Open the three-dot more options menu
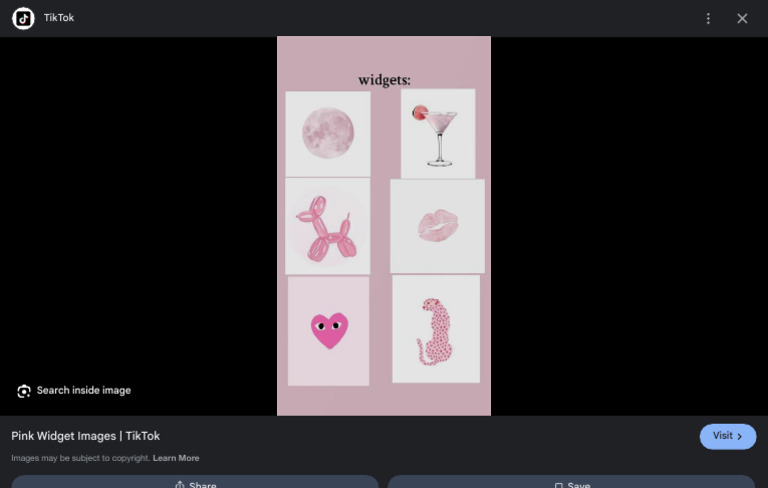Viewport: 768px width, 488px height. click(708, 19)
